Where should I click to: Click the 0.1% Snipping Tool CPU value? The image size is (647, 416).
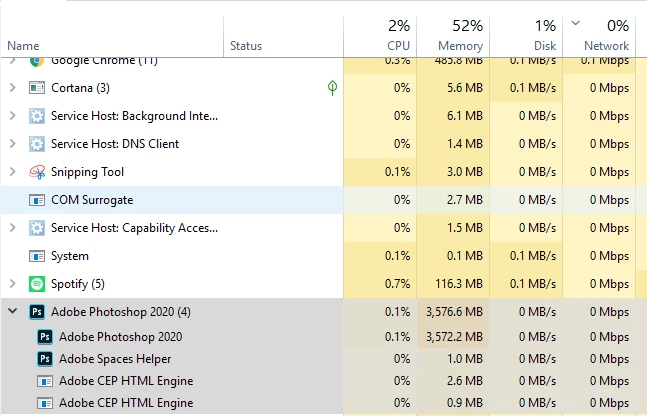397,172
